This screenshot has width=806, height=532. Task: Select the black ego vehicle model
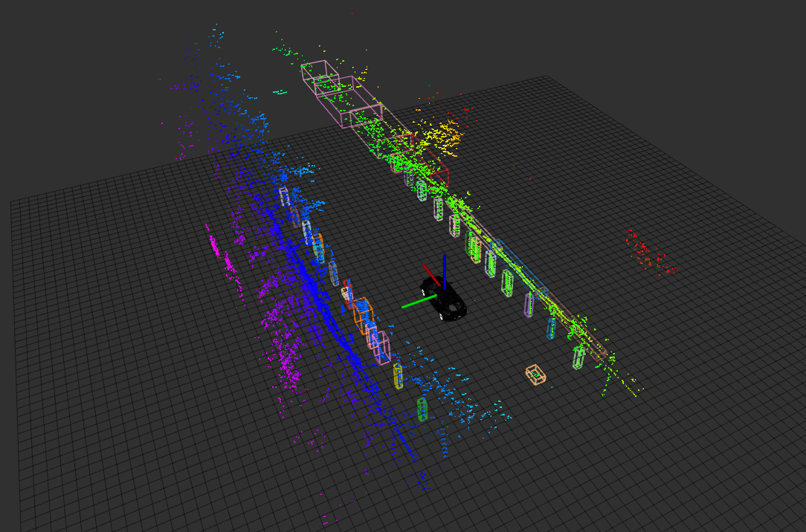pos(444,300)
